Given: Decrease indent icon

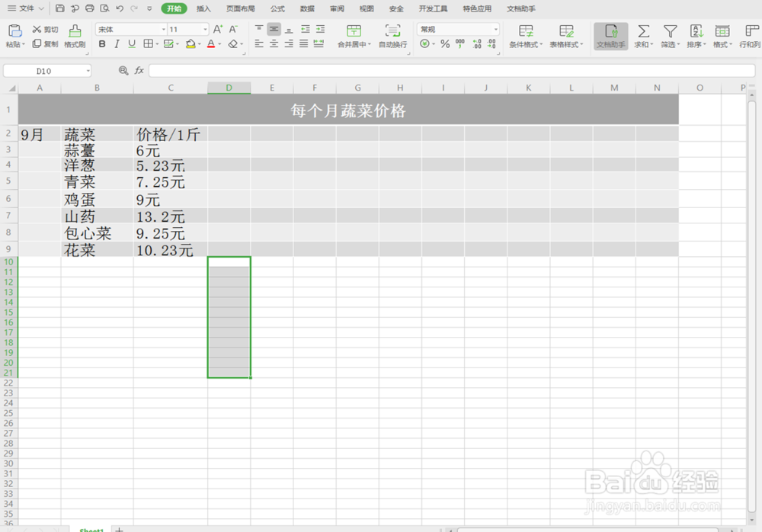Looking at the screenshot, I should 306,29.
